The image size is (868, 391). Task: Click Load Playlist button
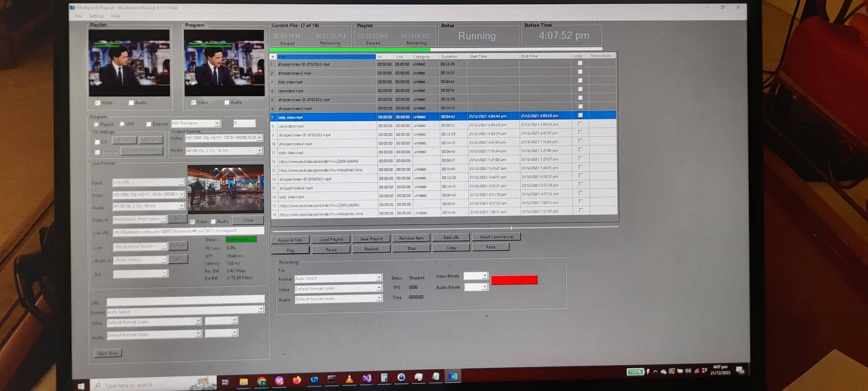[331, 240]
